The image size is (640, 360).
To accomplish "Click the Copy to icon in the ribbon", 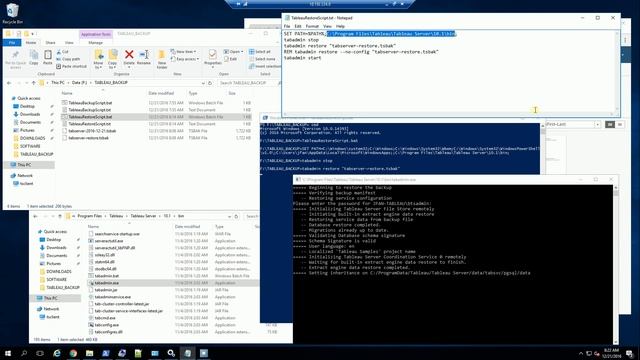I will pyautogui.click(x=113, y=55).
